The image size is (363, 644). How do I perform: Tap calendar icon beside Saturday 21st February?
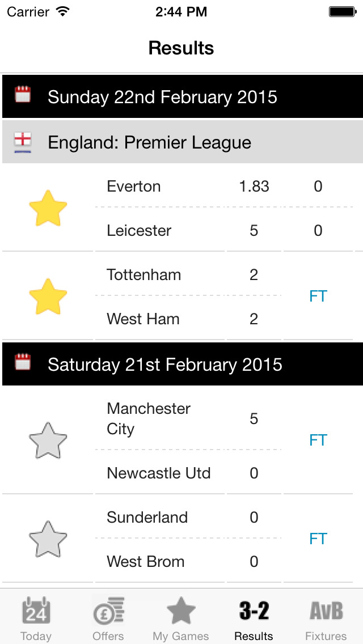pos(23,362)
